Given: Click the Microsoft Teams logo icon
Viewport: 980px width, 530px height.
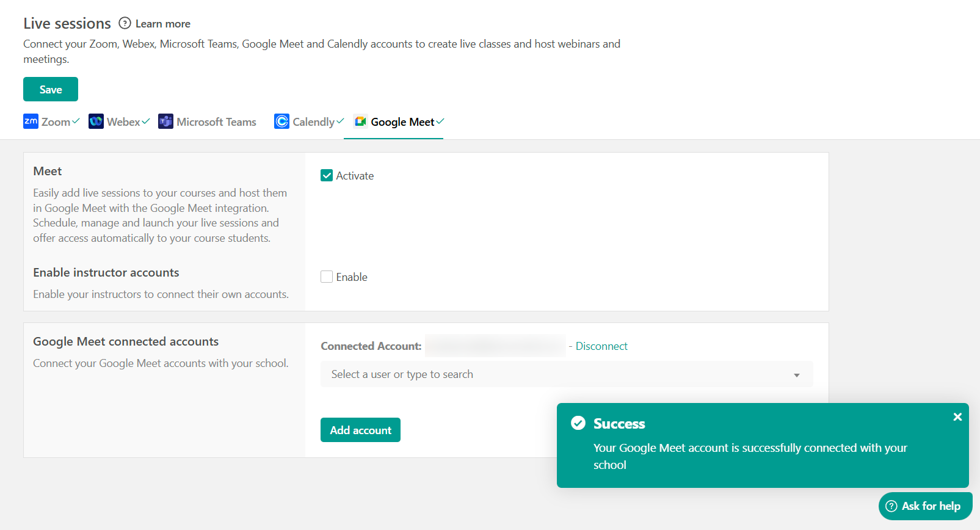Looking at the screenshot, I should [165, 121].
